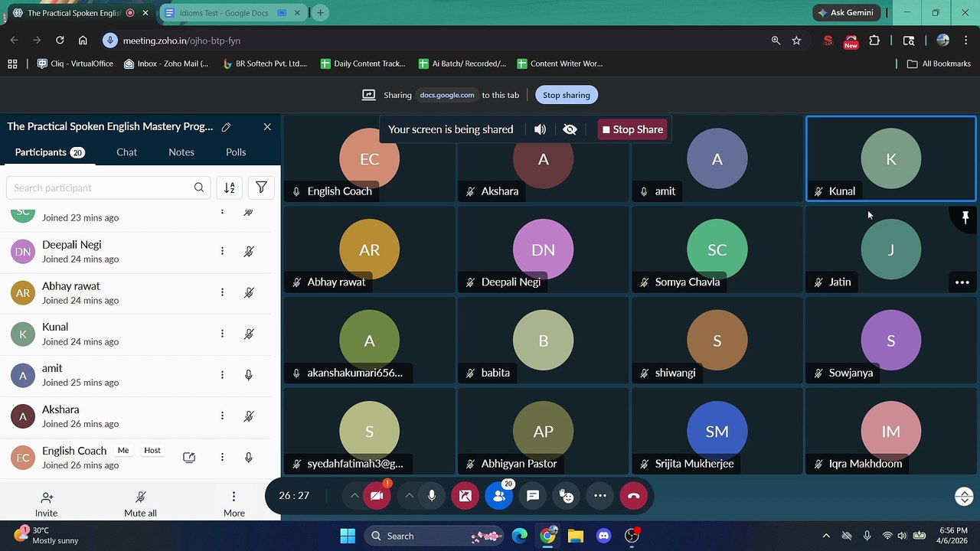980x551 pixels.
Task: Toggle Deepali Negi's mic in list
Action: pyautogui.click(x=249, y=251)
